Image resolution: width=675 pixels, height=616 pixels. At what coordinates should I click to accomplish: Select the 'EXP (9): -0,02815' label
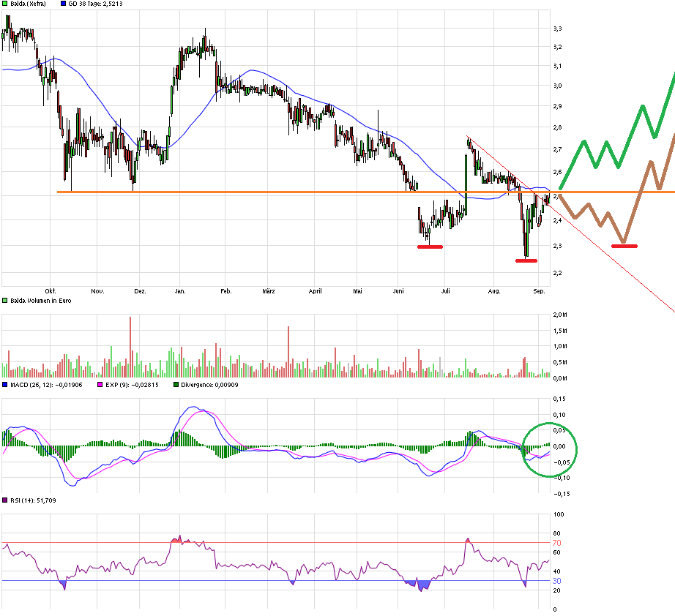132,385
